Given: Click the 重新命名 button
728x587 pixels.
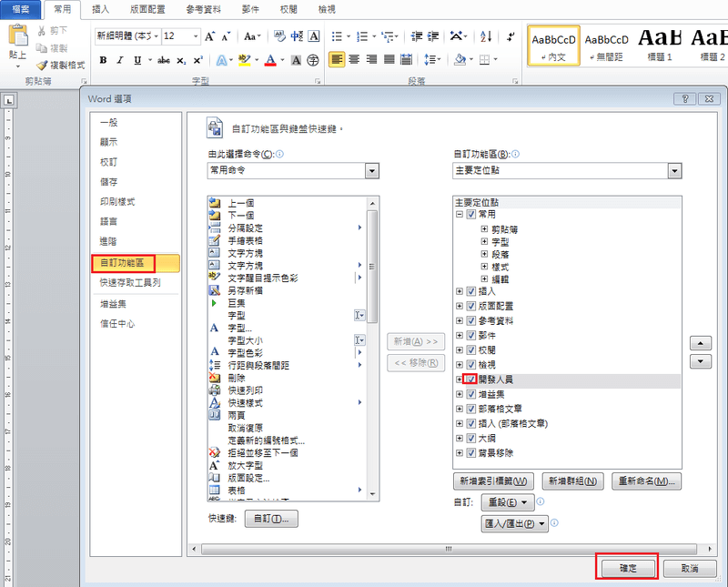Looking at the screenshot, I should tap(647, 481).
